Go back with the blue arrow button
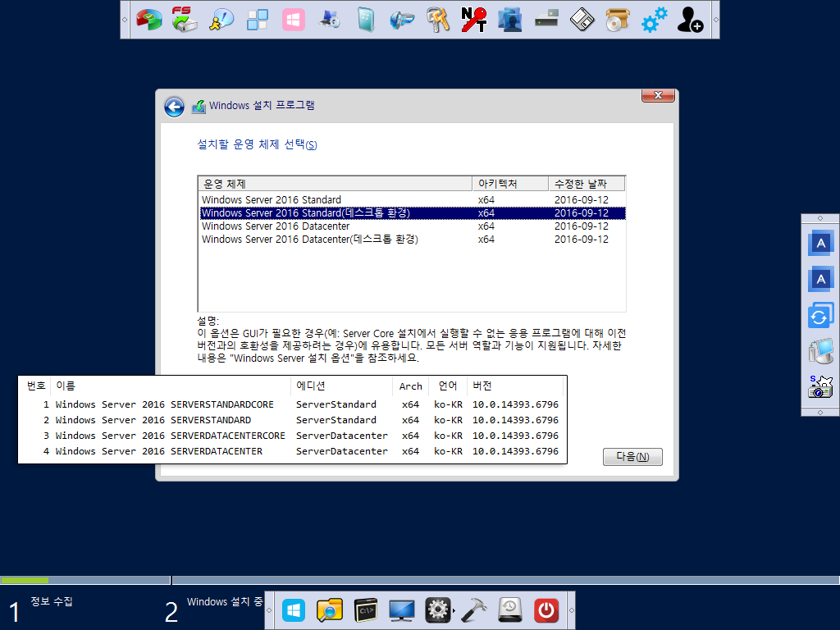The height and width of the screenshot is (630, 840). 174,107
